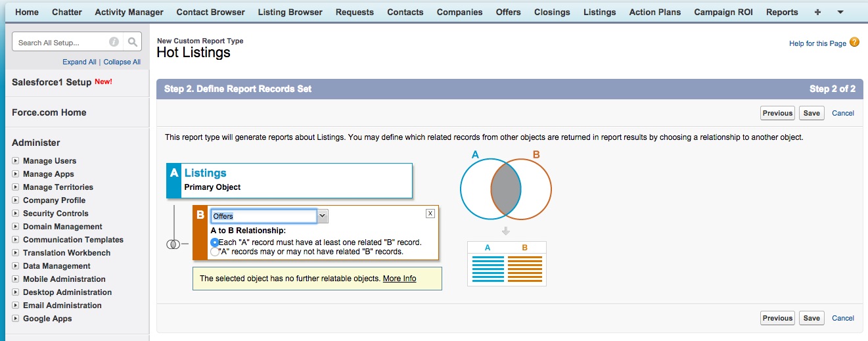Open Force.com Home link
Screen dimensions: 868x341
(49, 112)
